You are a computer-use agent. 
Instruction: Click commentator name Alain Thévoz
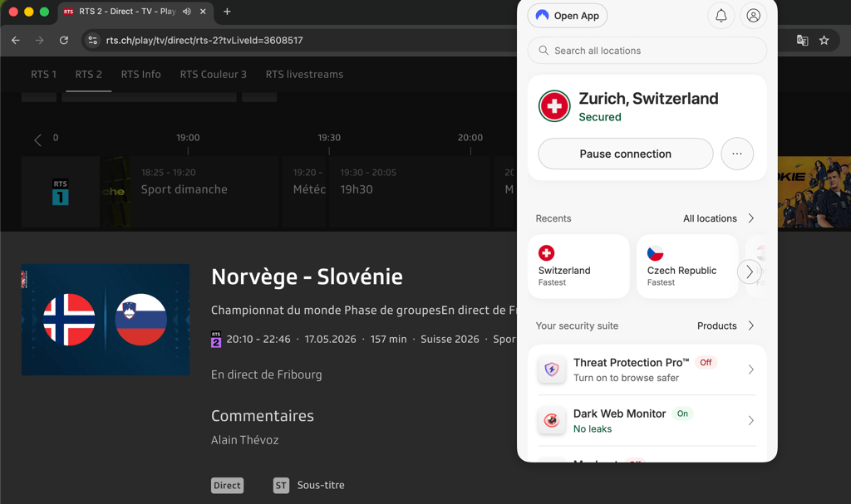point(245,440)
